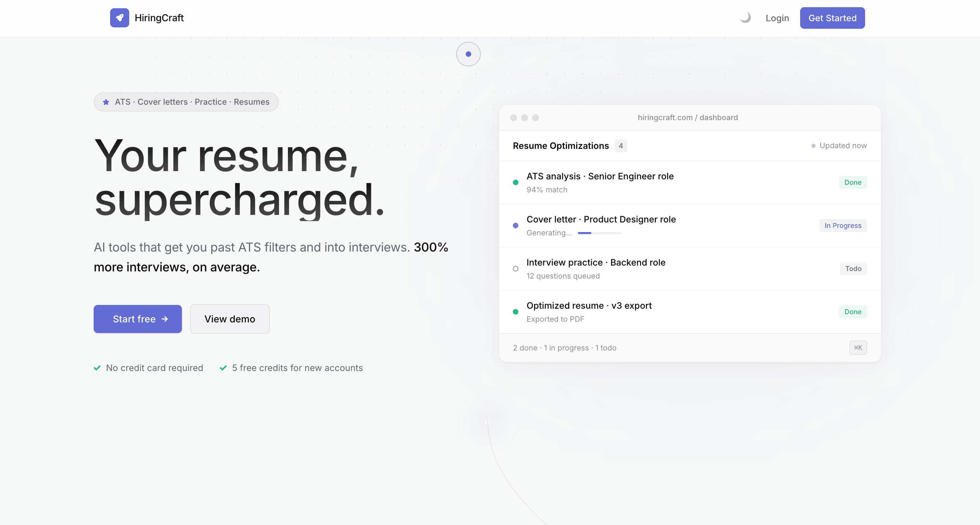980x525 pixels.
Task: Click the 'Updated now' status indicator
Action: (x=839, y=146)
